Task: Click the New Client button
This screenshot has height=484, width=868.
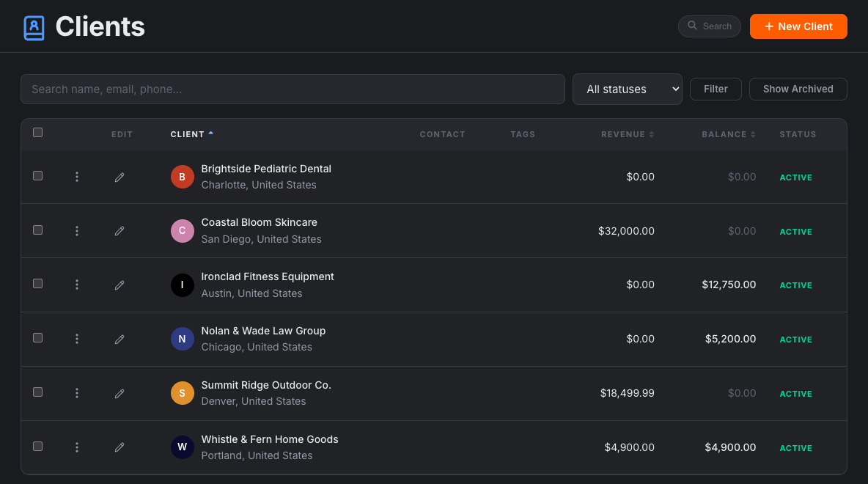Action: tap(798, 26)
